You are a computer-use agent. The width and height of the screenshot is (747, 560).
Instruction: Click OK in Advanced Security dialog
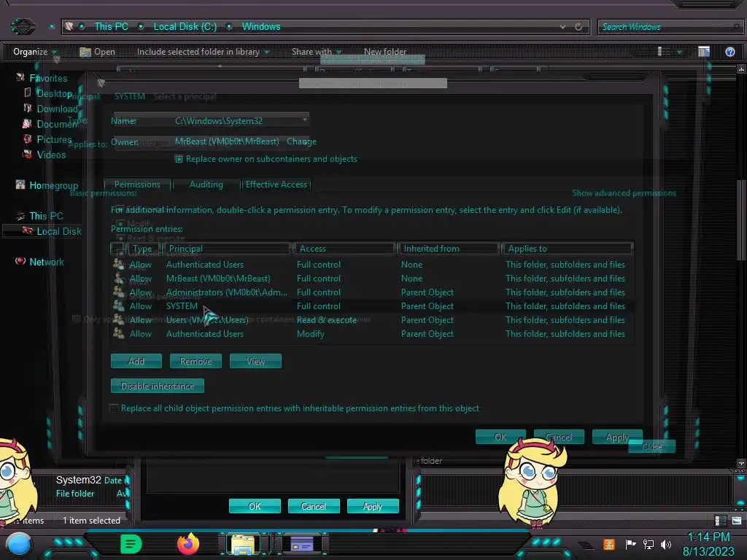pyautogui.click(x=500, y=437)
